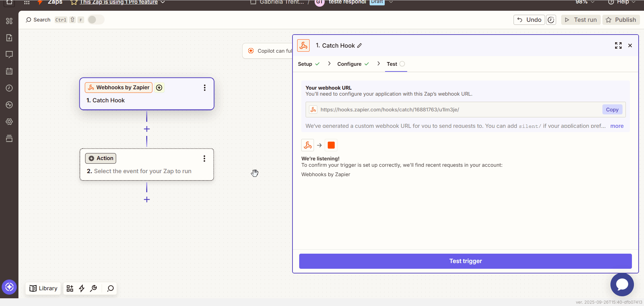Rename step with the pencil icon
The width and height of the screenshot is (644, 306).
coord(360,46)
